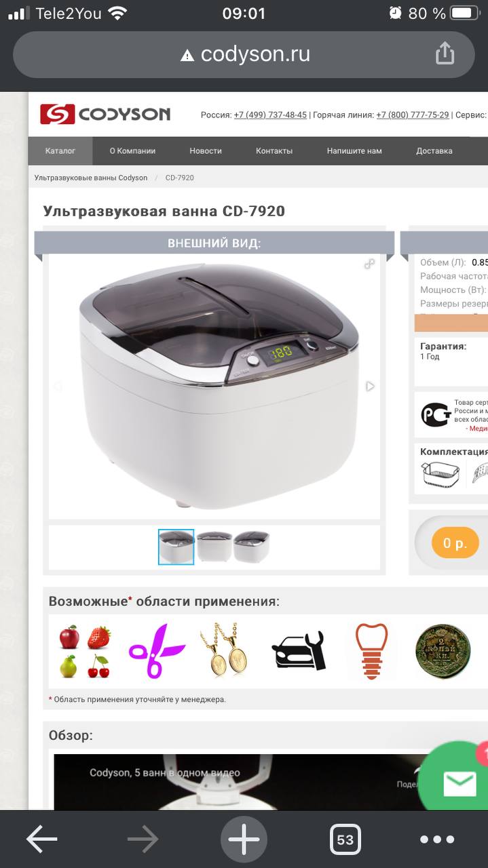Tap the Safari share icon

pos(445,53)
